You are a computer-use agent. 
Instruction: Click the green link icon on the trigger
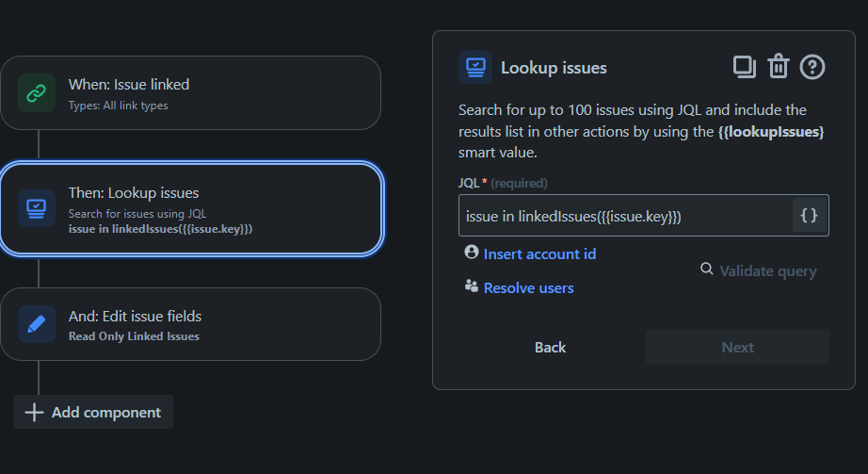(x=37, y=93)
